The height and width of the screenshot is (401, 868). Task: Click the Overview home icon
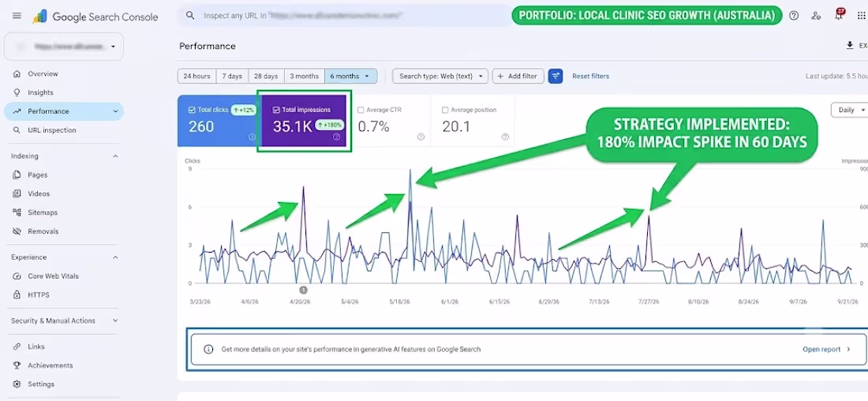pos(17,73)
